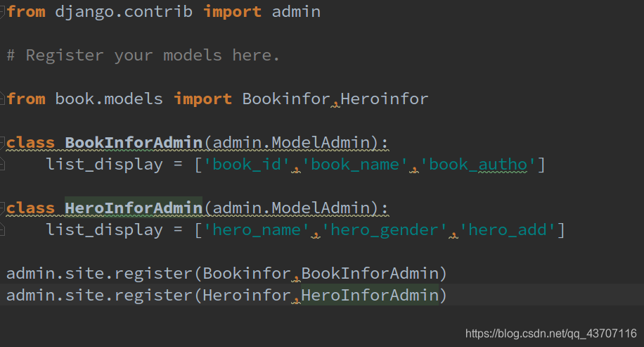Screen dimensions: 644x347
Task: Click the 'hero_gender' string
Action: 385,230
